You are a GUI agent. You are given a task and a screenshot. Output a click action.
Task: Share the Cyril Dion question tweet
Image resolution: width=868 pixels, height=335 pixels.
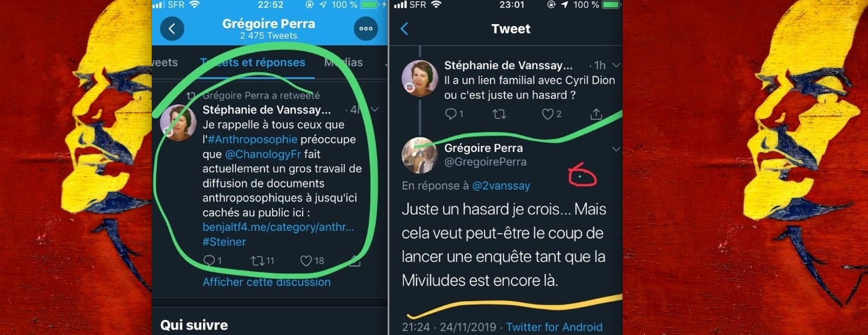[x=596, y=113]
